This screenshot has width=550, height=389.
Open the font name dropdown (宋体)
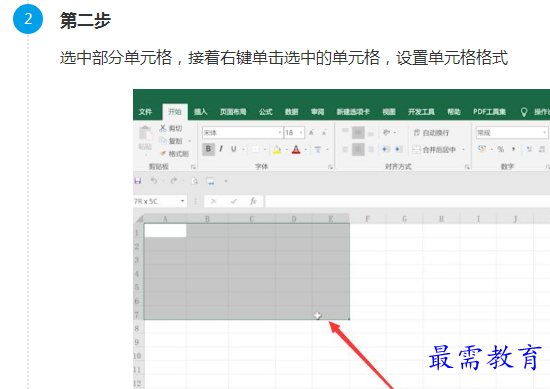point(280,133)
